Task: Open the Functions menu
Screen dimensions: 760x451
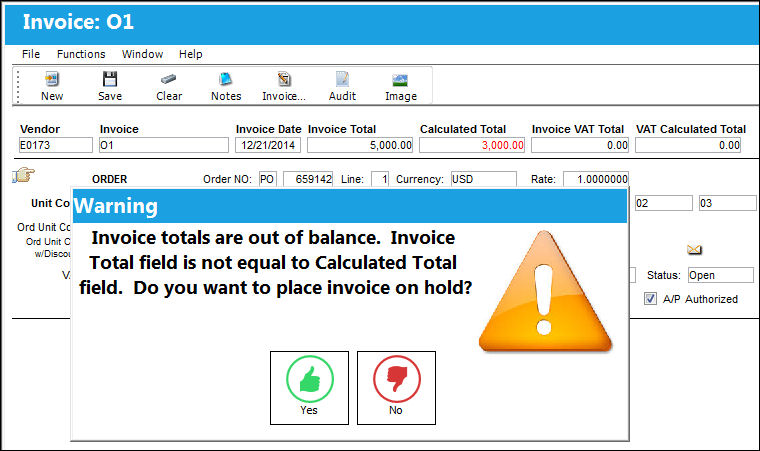Action: [x=81, y=54]
